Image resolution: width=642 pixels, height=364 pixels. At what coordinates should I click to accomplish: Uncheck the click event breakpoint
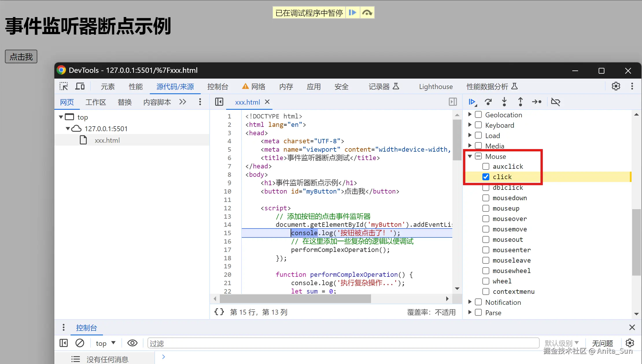(x=486, y=177)
